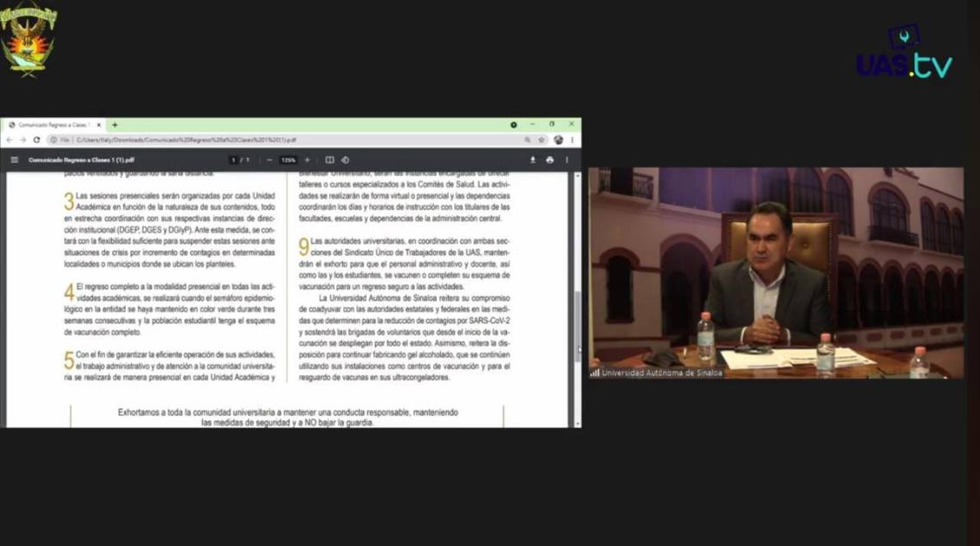
Task: Open the browser profile avatar
Action: pyautogui.click(x=558, y=140)
